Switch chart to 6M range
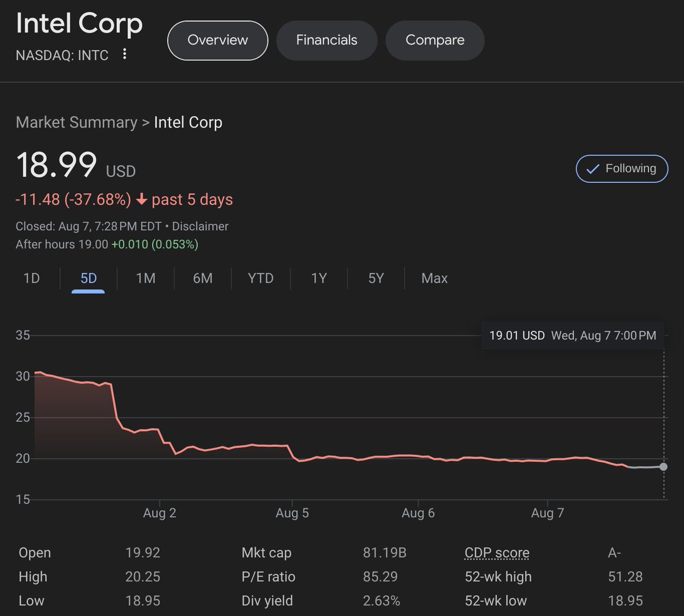Image resolution: width=684 pixels, height=616 pixels. [203, 279]
